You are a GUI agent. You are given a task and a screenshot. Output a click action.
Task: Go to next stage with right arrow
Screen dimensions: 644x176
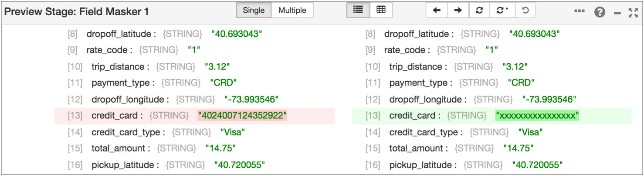point(458,10)
